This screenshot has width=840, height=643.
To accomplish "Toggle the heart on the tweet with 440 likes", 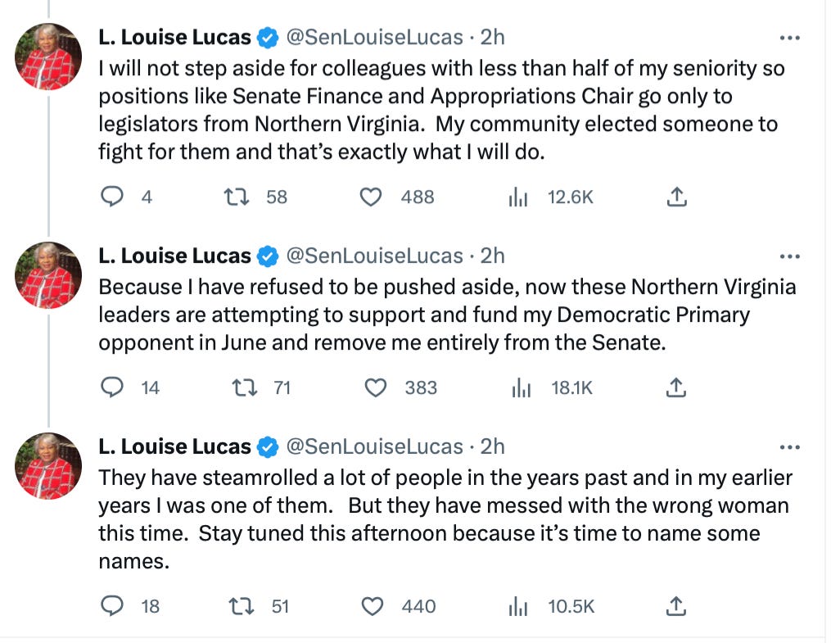I will [373, 607].
